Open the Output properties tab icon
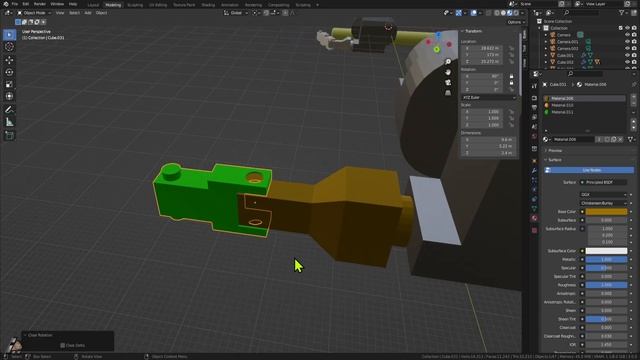 (x=534, y=107)
